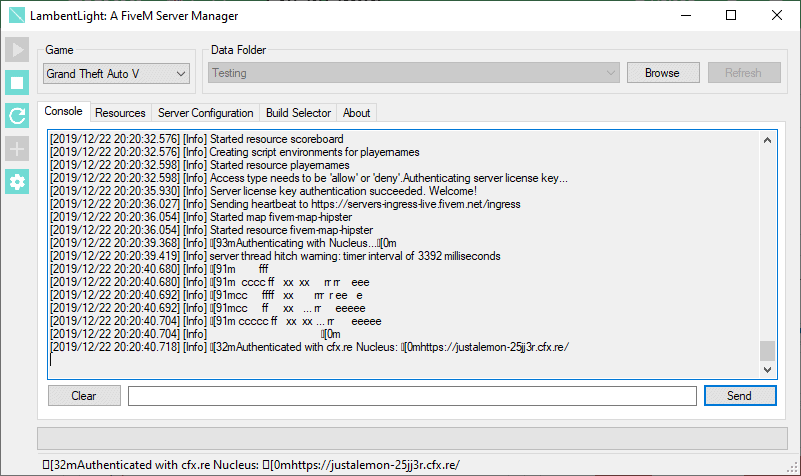
Task: Stop the server with the square icon
Action: coord(17,83)
